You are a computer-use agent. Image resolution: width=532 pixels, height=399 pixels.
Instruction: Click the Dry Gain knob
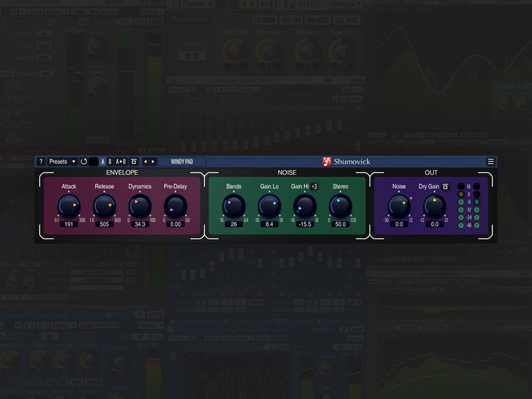coord(434,206)
